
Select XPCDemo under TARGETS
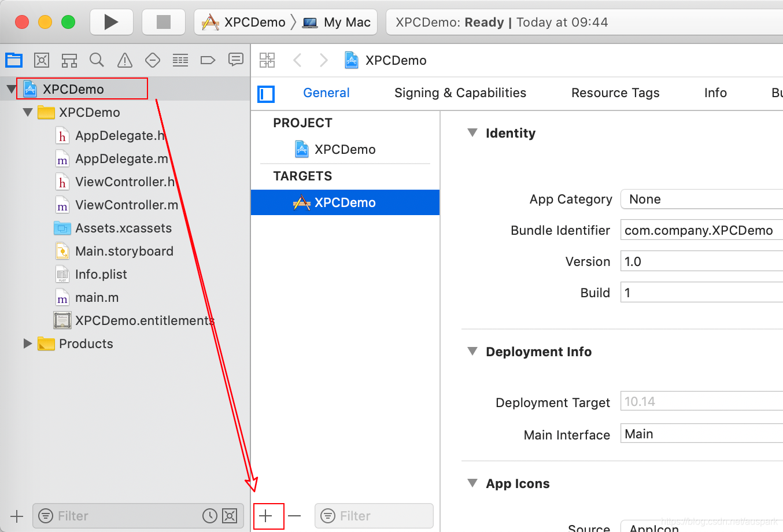tap(345, 202)
